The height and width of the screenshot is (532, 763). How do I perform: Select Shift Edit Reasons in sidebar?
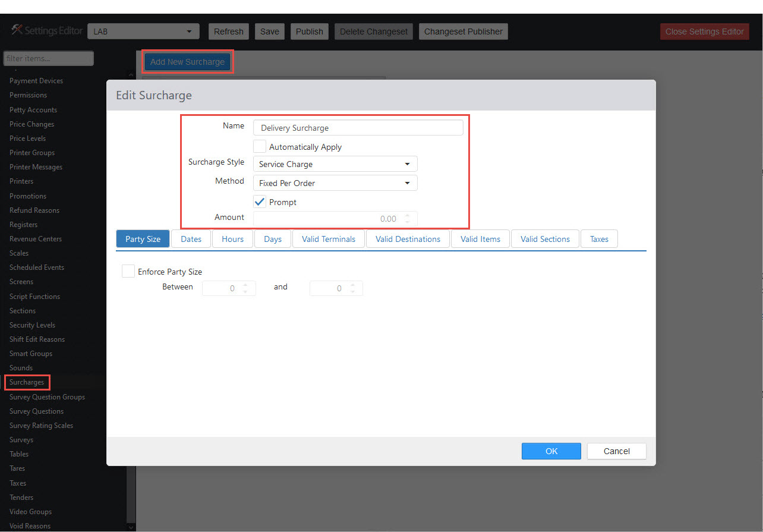[37, 339]
